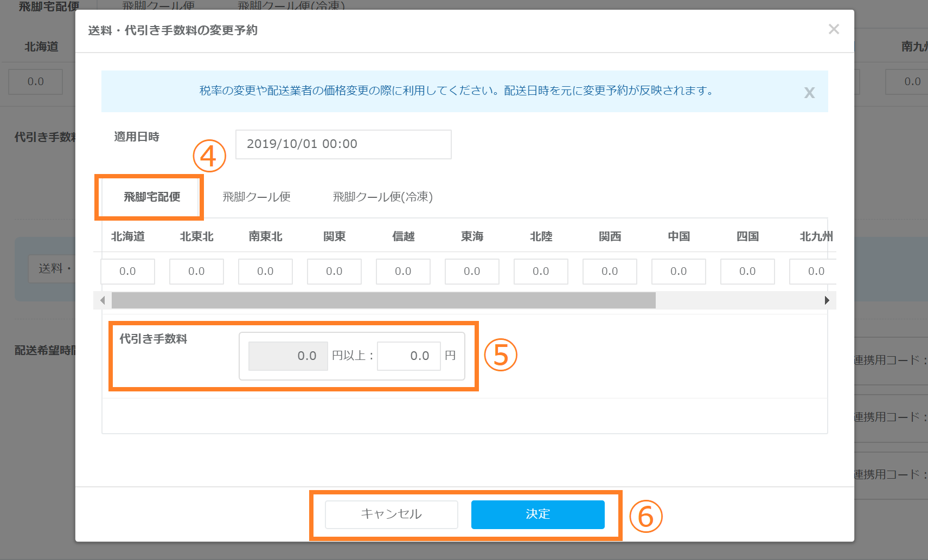This screenshot has height=560, width=928.
Task: Click the 南東北 shipping fee field
Action: click(265, 271)
